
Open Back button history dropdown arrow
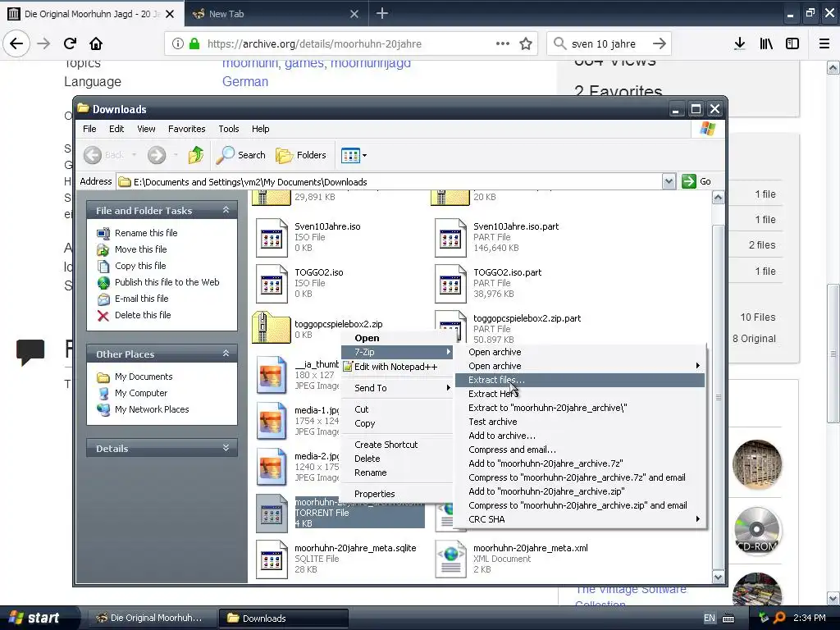134,155
